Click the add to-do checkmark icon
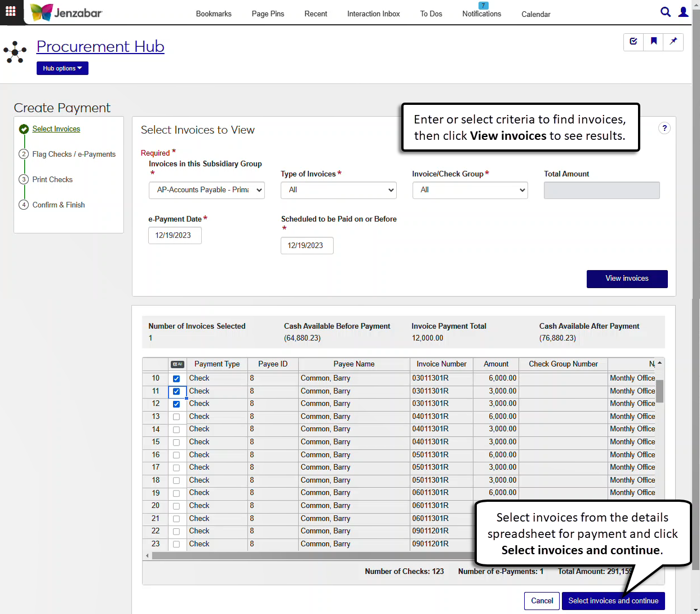700x614 pixels. [x=633, y=41]
